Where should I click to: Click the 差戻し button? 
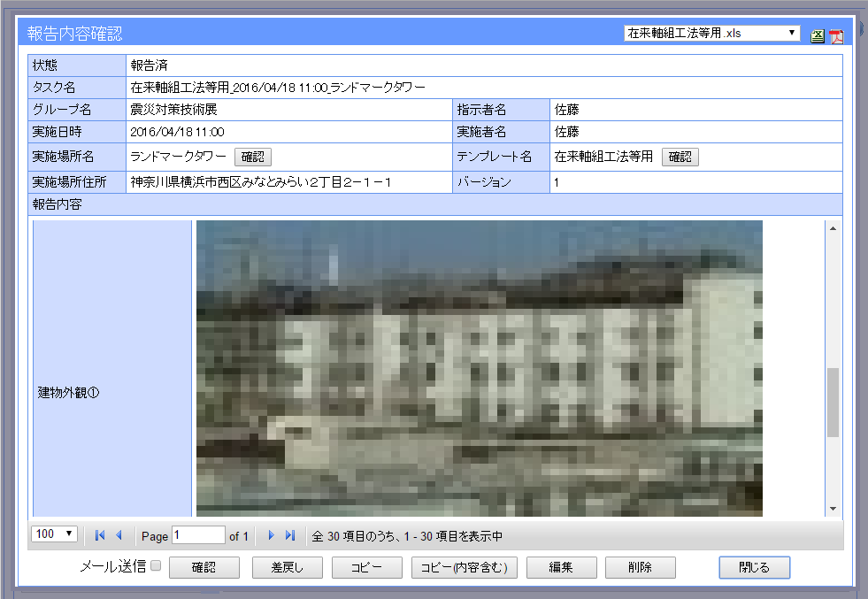[x=288, y=567]
